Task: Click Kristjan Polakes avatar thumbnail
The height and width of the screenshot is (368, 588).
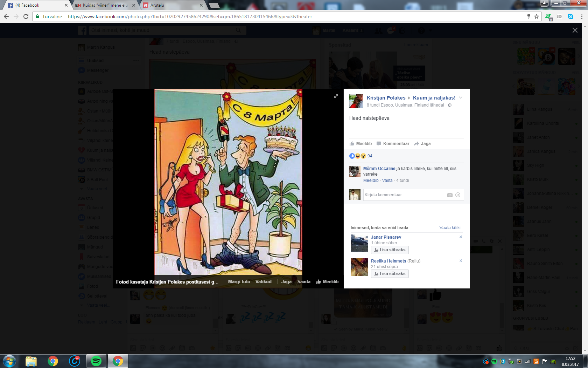Action: coord(356,101)
